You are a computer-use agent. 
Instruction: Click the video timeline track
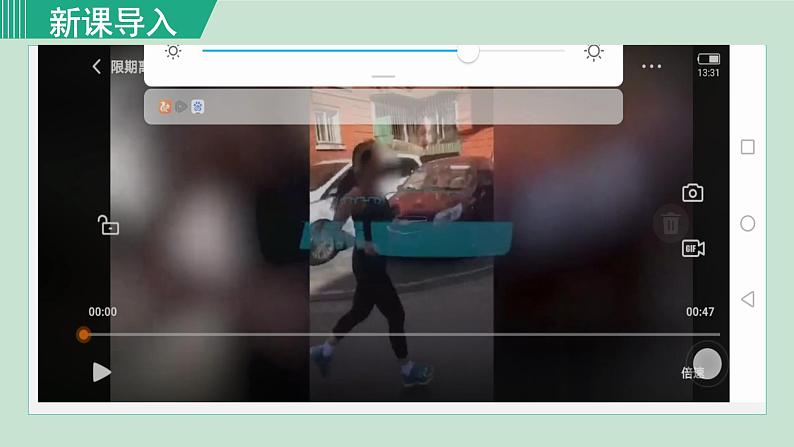[x=404, y=335]
